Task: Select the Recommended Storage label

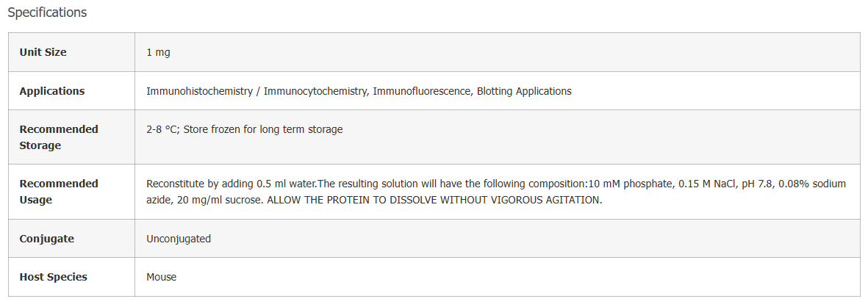Action: coord(59,137)
